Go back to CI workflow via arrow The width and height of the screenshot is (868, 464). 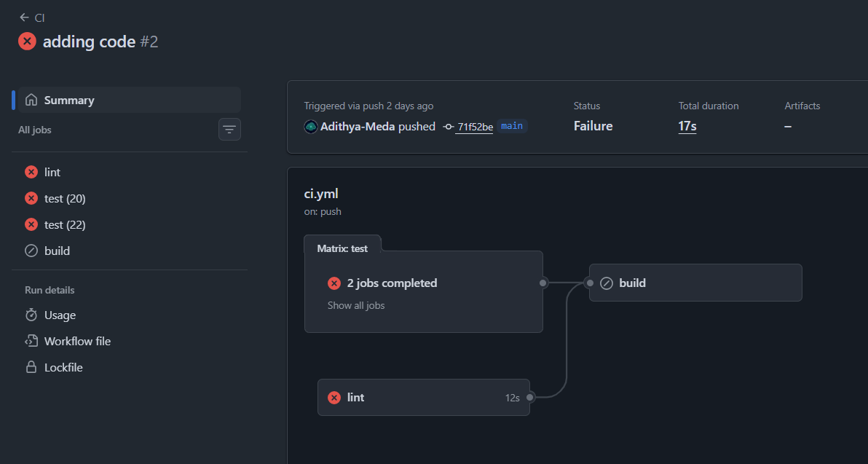[24, 17]
